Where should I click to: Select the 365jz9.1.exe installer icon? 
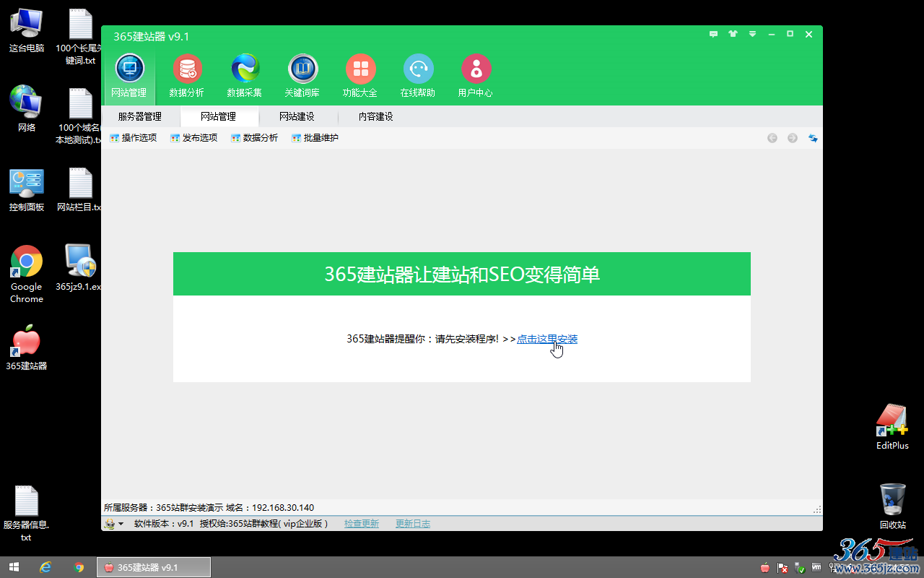[x=80, y=267]
